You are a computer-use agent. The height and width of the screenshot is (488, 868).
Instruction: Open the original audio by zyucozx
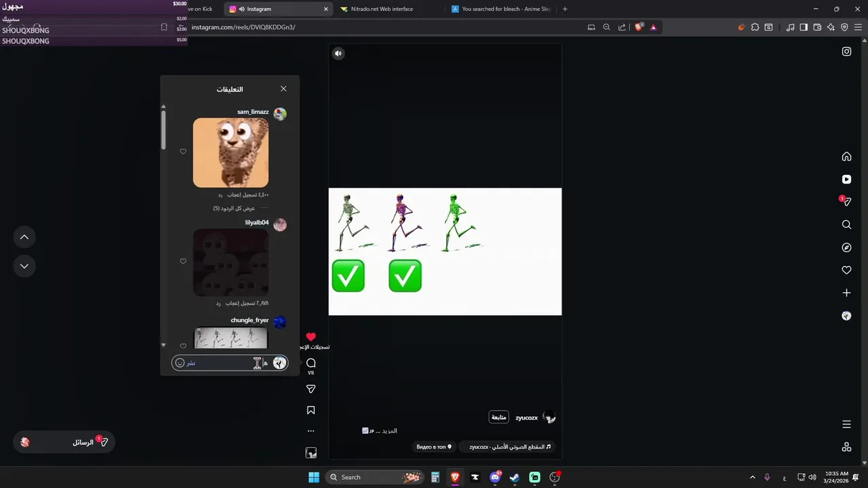(507, 447)
